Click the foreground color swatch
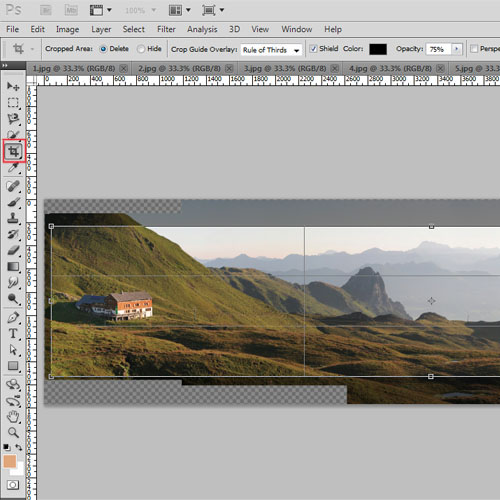 [9, 462]
